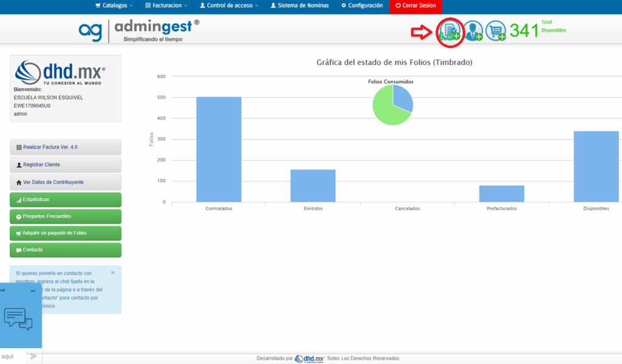Click Realizar Factura Ver. 4.0 button
Image resolution: width=622 pixels, height=364 pixels.
(66, 147)
